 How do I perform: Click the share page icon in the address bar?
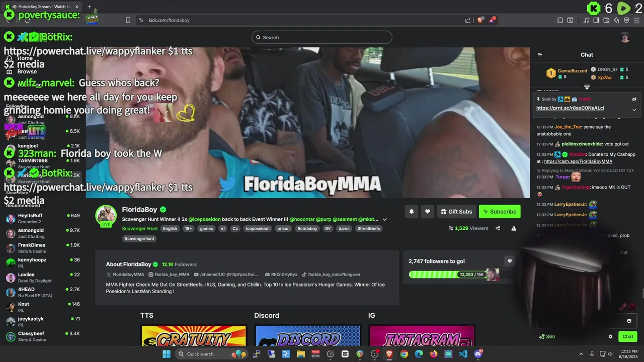pyautogui.click(x=468, y=20)
